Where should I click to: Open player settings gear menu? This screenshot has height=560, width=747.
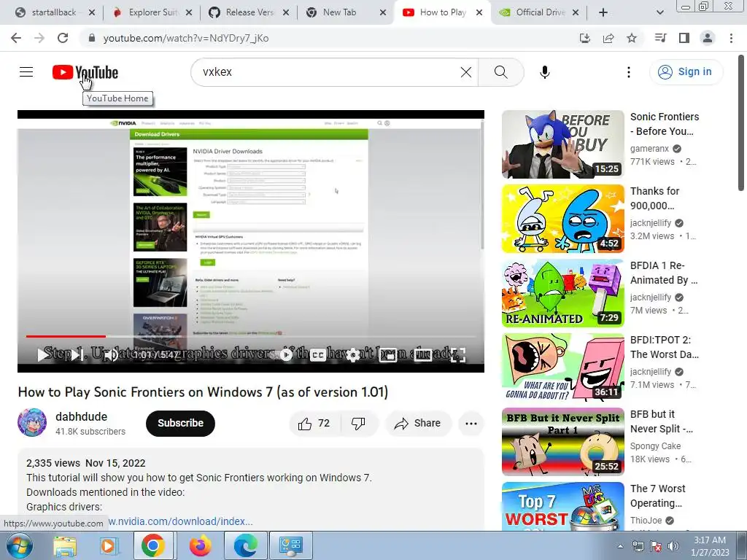click(353, 355)
